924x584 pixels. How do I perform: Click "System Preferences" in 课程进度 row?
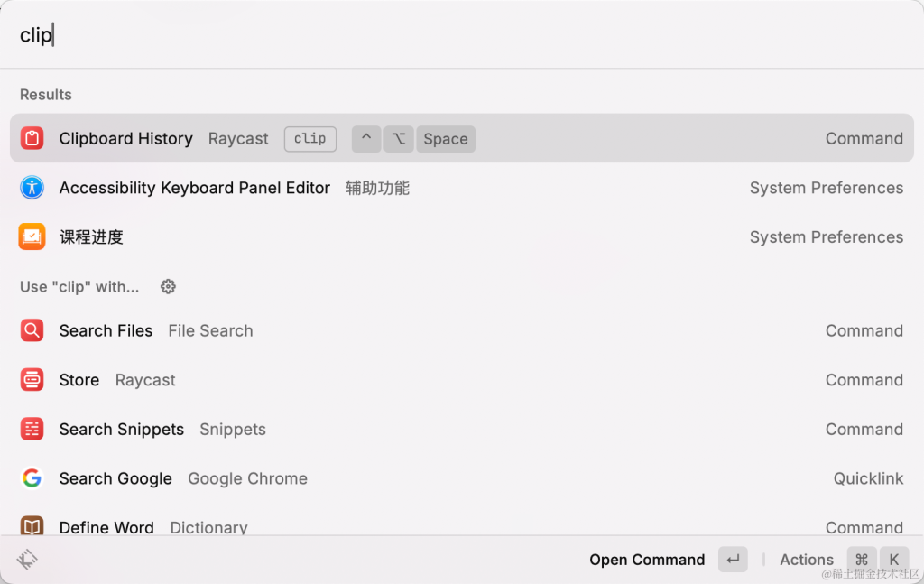pos(827,236)
